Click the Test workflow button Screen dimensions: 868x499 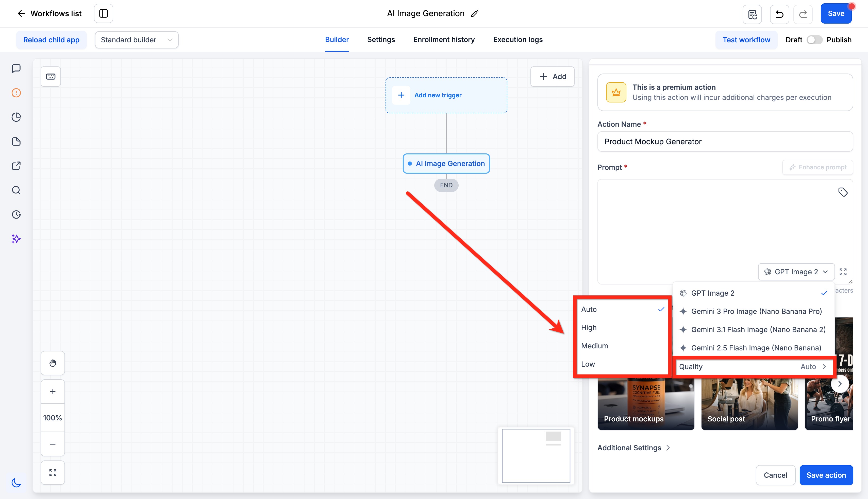coord(746,40)
